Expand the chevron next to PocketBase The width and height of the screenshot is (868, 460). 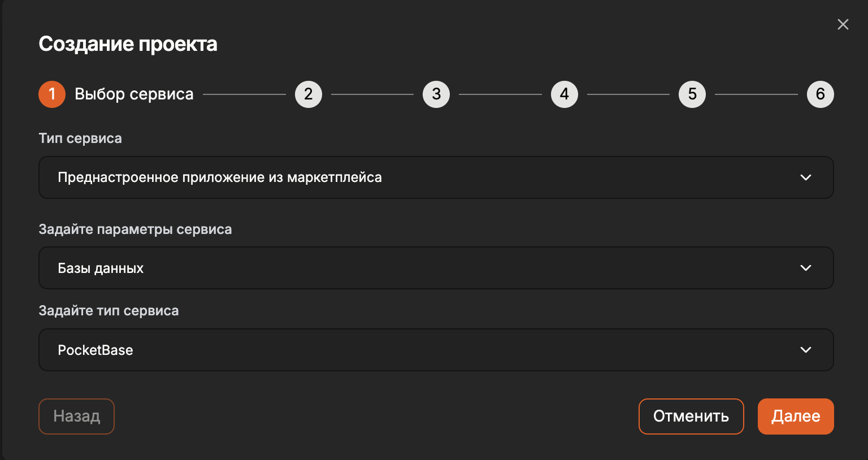tap(806, 350)
